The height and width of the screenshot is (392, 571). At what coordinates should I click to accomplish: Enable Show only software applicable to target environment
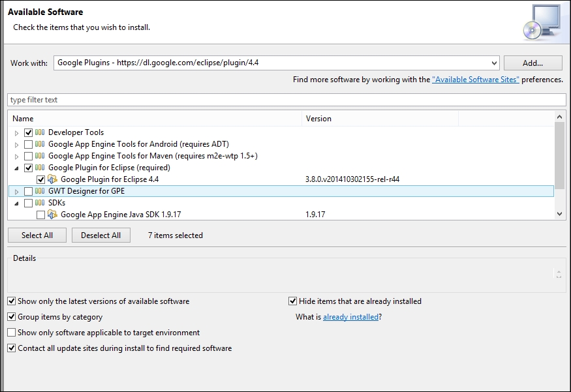point(12,332)
